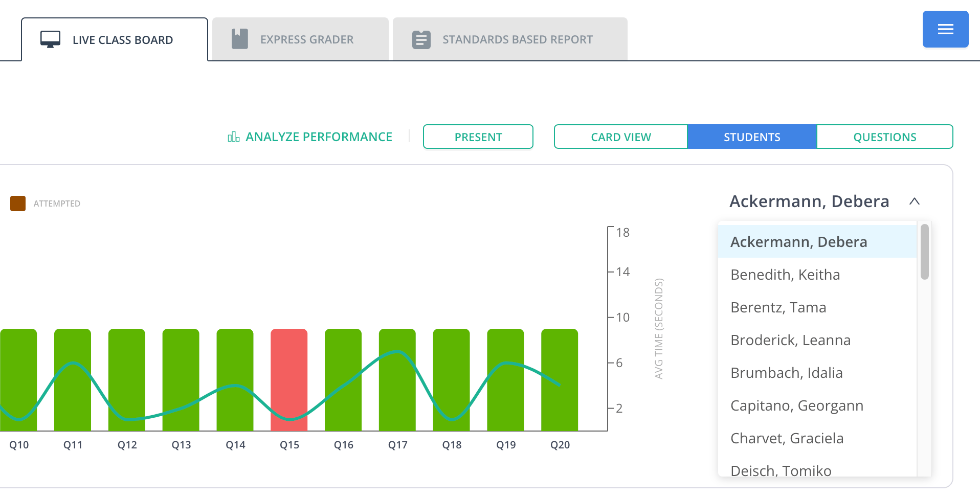The image size is (980, 497).
Task: Choose Berentz, Tama from student list
Action: coord(817,307)
